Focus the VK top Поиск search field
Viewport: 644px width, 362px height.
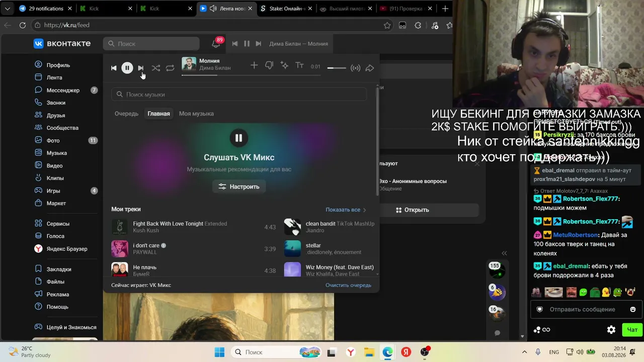coord(151,44)
